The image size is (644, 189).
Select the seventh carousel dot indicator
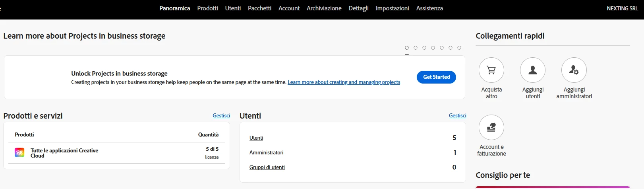pyautogui.click(x=459, y=48)
